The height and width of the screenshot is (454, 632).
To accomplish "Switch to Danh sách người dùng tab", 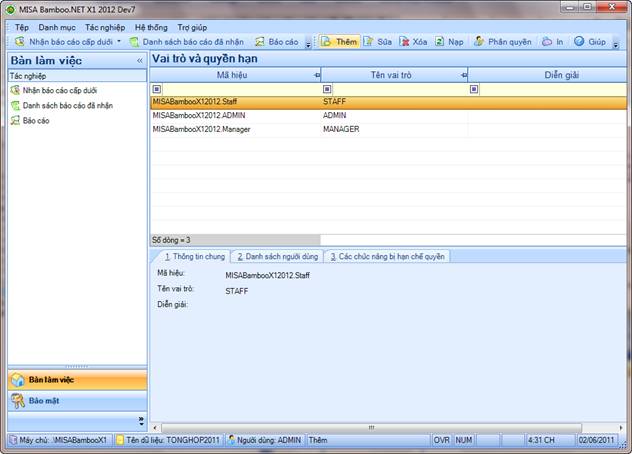I will pyautogui.click(x=278, y=256).
